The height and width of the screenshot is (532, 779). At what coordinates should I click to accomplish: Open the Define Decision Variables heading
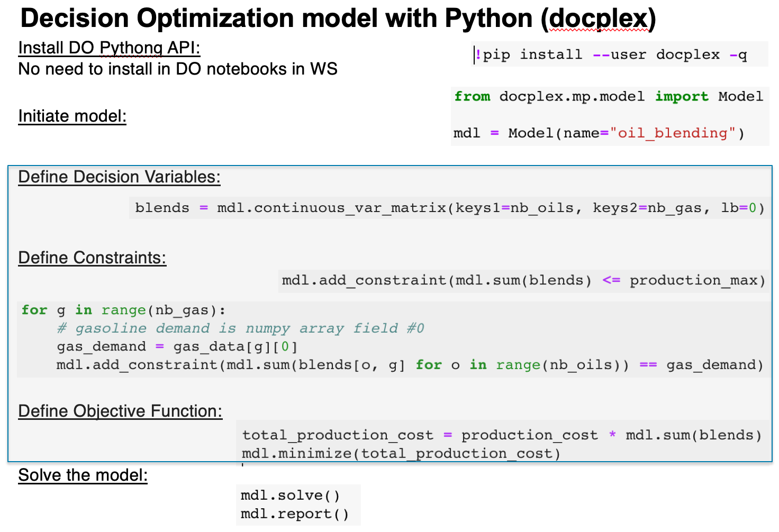119,177
